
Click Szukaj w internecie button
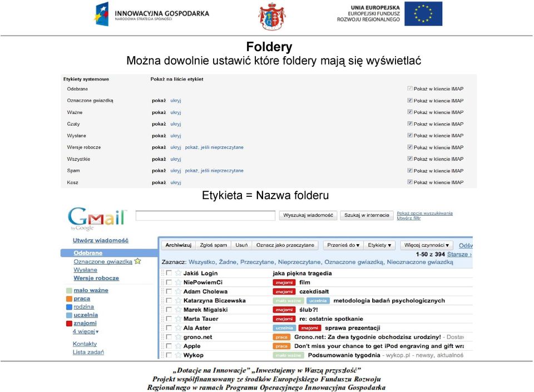(x=367, y=215)
